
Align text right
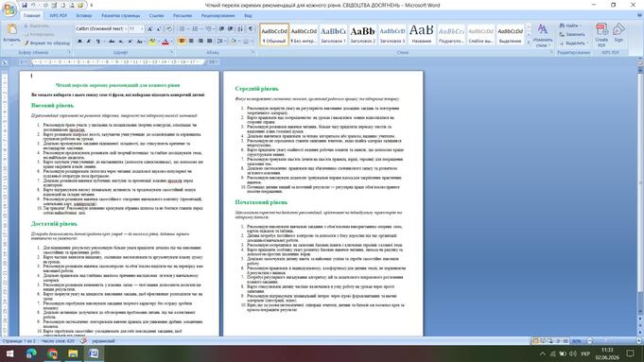coord(200,41)
